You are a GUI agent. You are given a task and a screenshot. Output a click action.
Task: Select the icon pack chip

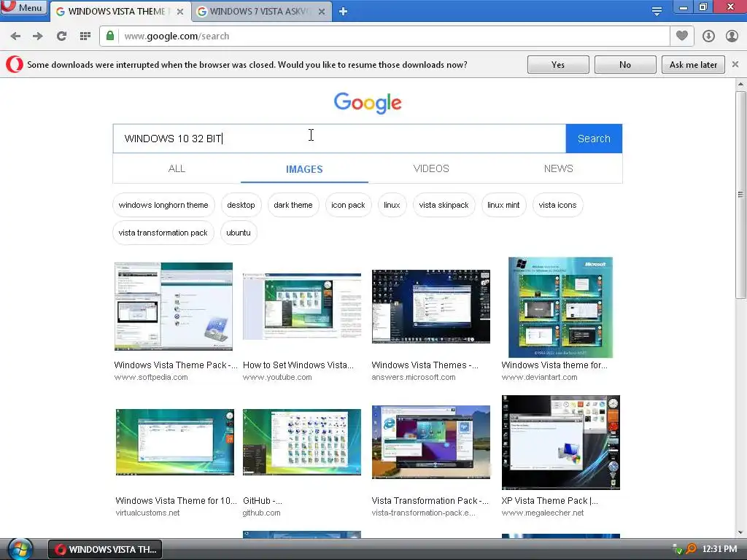(348, 205)
